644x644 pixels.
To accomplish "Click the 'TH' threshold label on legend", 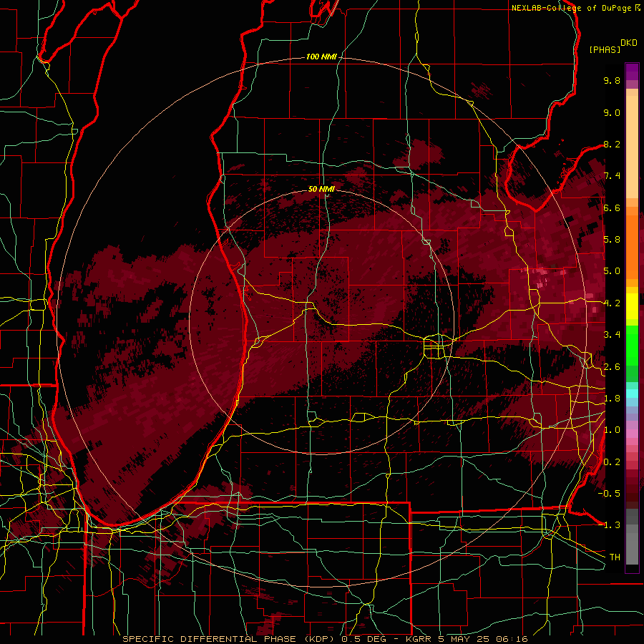I will point(615,557).
